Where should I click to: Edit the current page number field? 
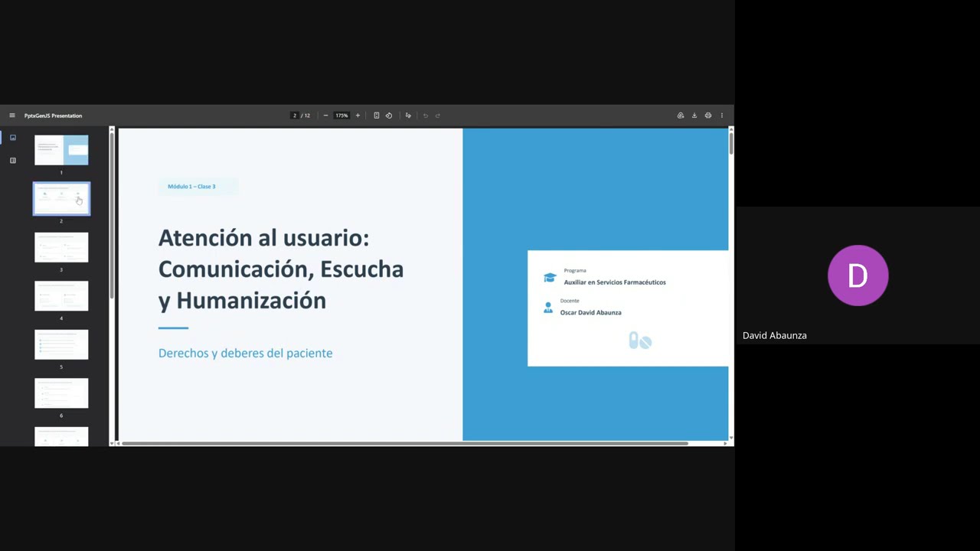(294, 116)
